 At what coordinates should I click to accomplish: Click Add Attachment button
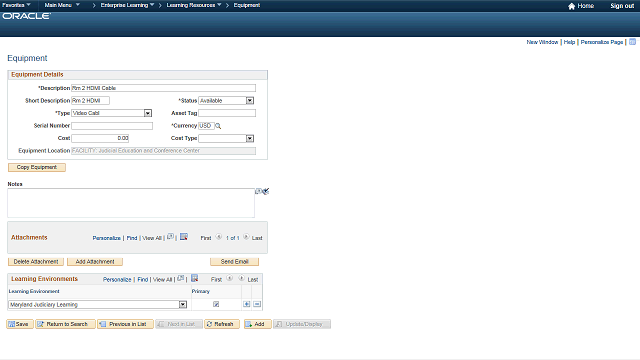95,262
